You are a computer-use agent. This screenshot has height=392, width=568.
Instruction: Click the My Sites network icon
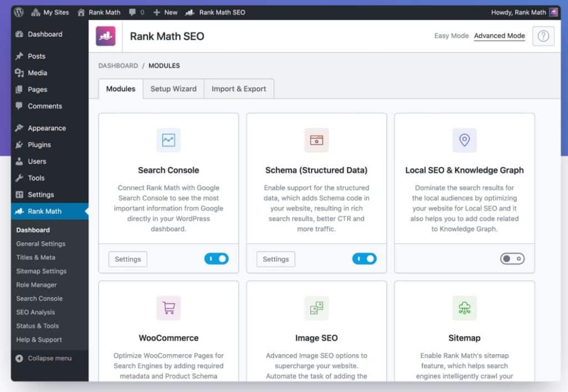click(35, 12)
